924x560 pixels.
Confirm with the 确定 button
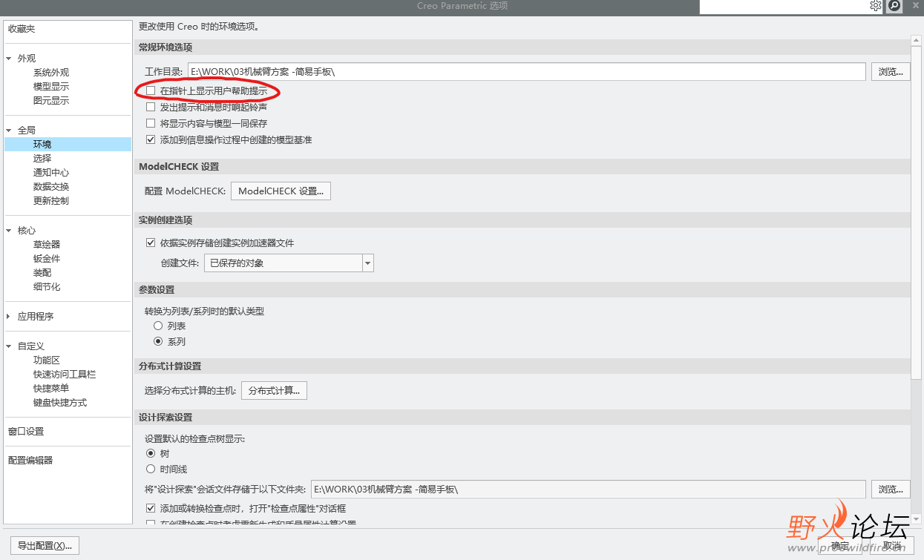point(840,545)
